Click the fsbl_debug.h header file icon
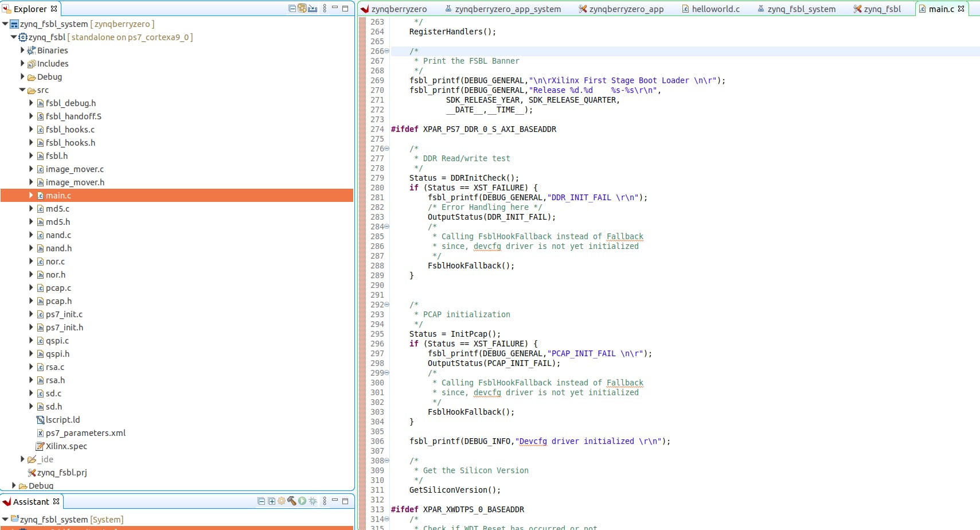Viewport: 980px width, 530px height. coord(40,103)
